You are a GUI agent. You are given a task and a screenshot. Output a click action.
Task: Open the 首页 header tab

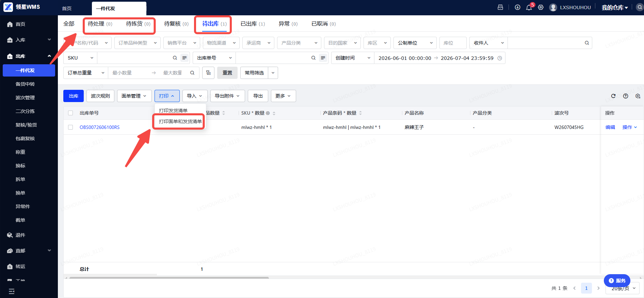coord(67,9)
